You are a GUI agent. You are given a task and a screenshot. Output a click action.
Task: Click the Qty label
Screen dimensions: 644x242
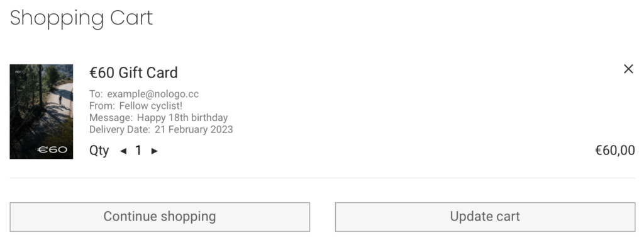pyautogui.click(x=99, y=151)
